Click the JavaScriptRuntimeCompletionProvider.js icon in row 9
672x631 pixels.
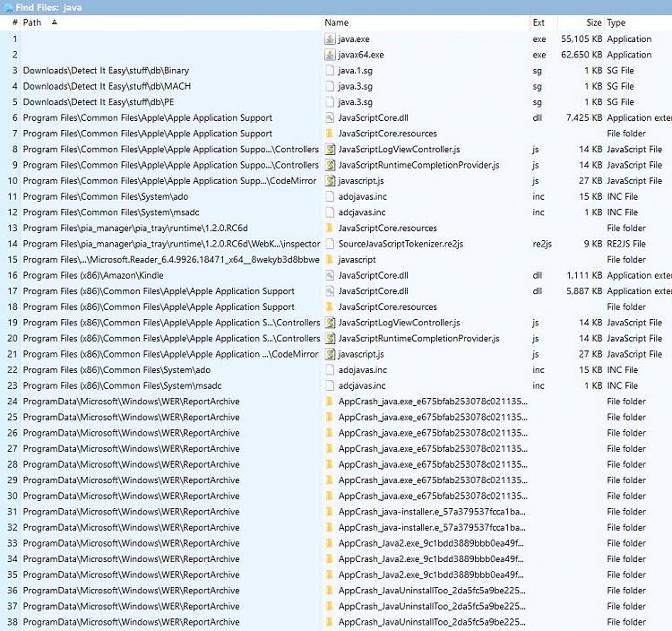click(330, 165)
